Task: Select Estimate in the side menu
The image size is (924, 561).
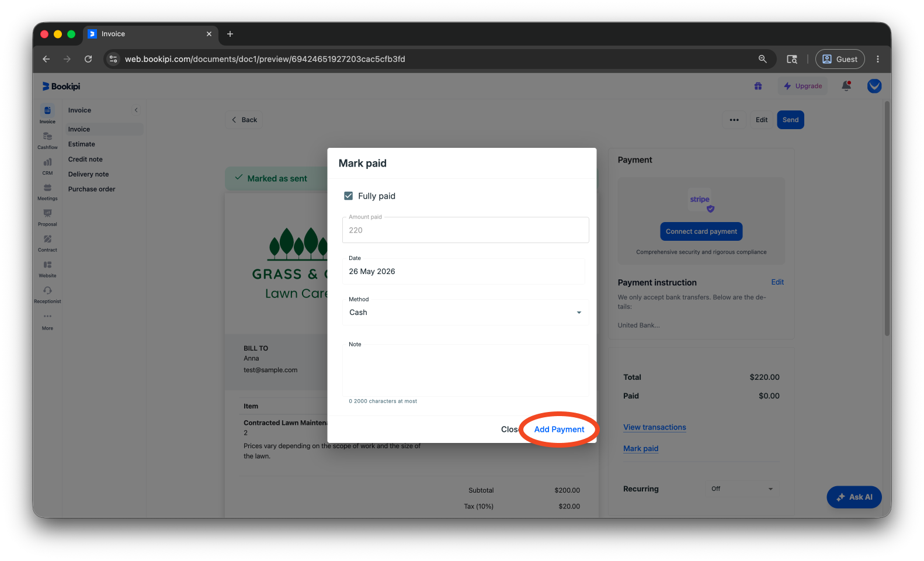Action: click(82, 144)
